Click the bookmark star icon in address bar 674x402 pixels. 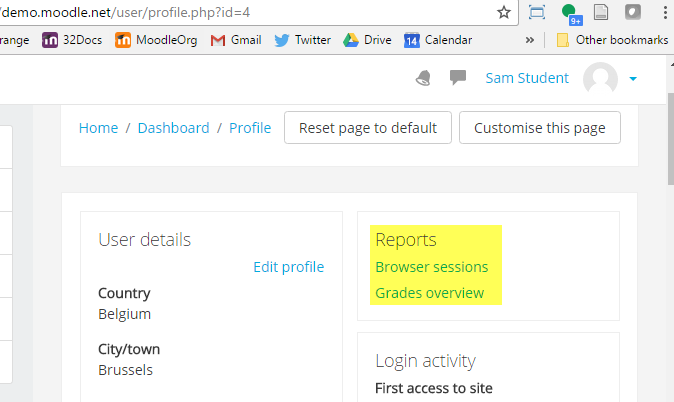[x=504, y=12]
